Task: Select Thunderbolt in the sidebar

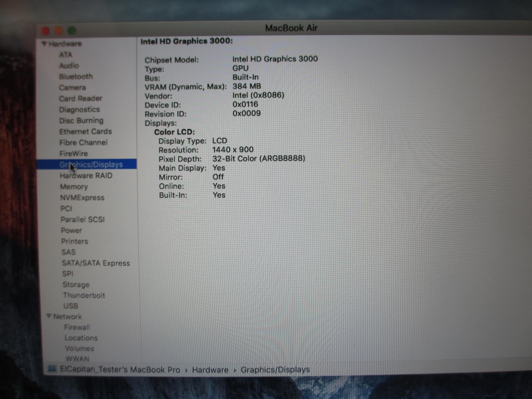Action: [x=84, y=295]
